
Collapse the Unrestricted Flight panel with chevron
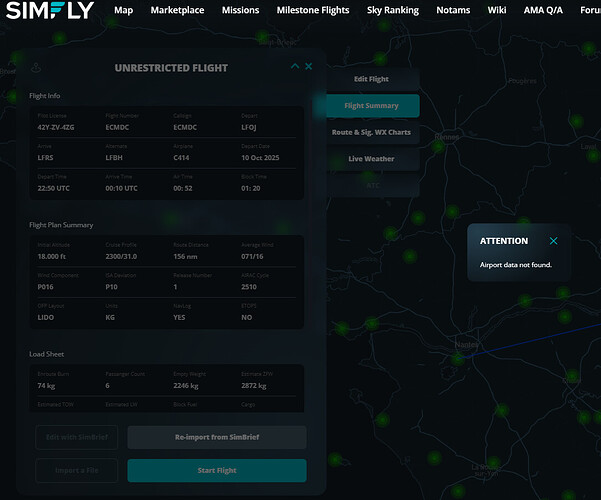[x=295, y=66]
